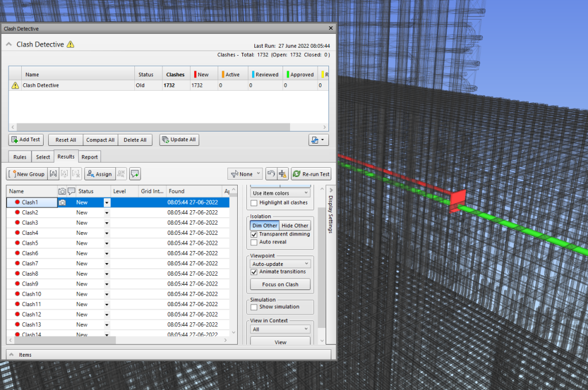Click the Re-run Test button

point(311,174)
